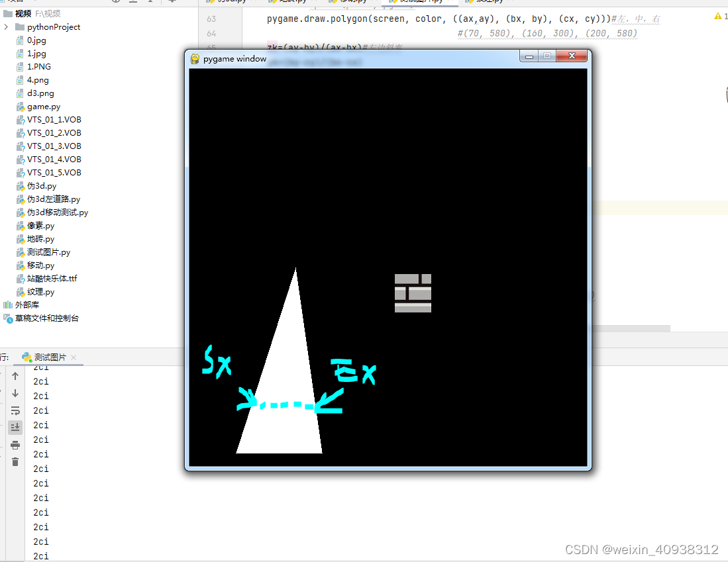The image size is (728, 562).
Task: Select VTS_01_1.VOB file
Action: (49, 120)
